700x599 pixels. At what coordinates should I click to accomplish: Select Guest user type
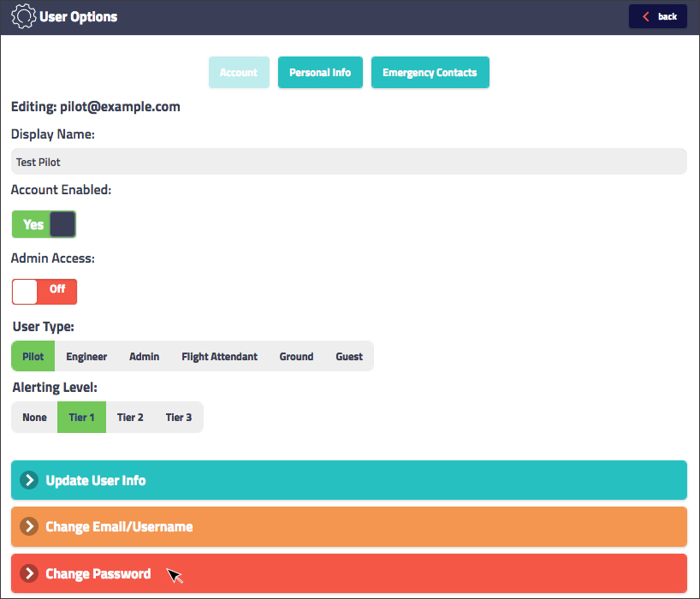(349, 356)
